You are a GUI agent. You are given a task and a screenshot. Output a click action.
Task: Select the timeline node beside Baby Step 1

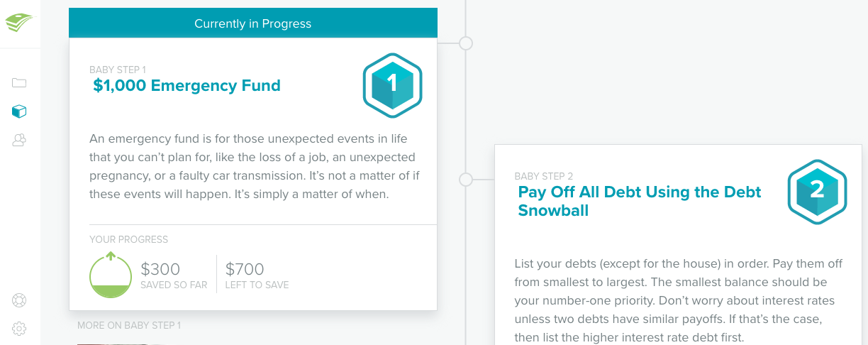tap(466, 43)
